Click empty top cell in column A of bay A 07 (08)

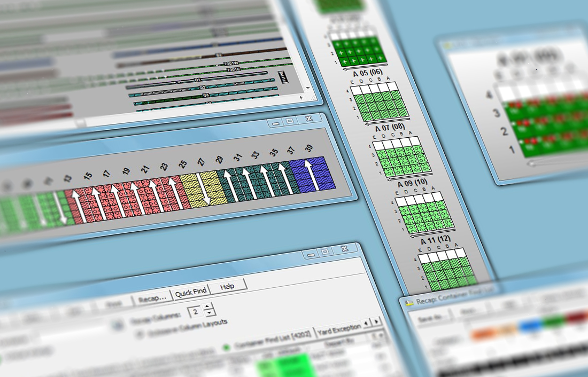coord(414,142)
